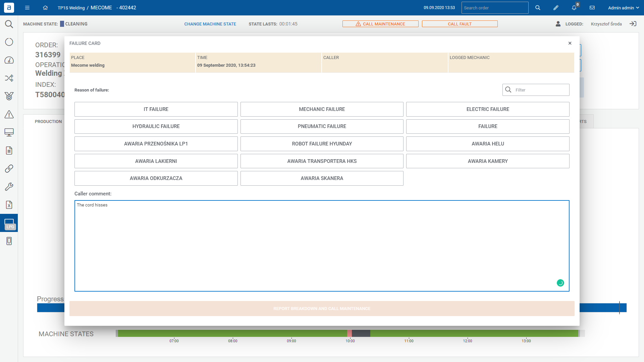The width and height of the screenshot is (644, 362).
Task: Pick ROBOT FAILURE HYUNDAY reason
Action: click(x=322, y=144)
